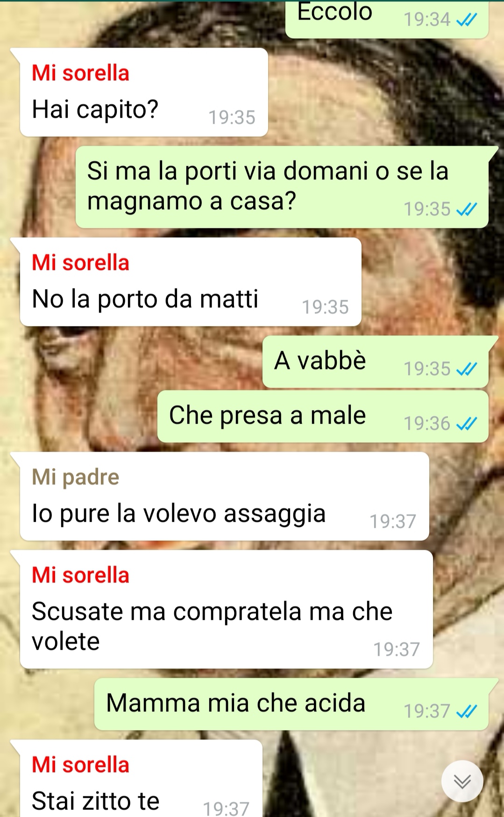The image size is (504, 817).
Task: Select the 'Scusate ma compratela ma che volete' message
Action: (x=226, y=610)
